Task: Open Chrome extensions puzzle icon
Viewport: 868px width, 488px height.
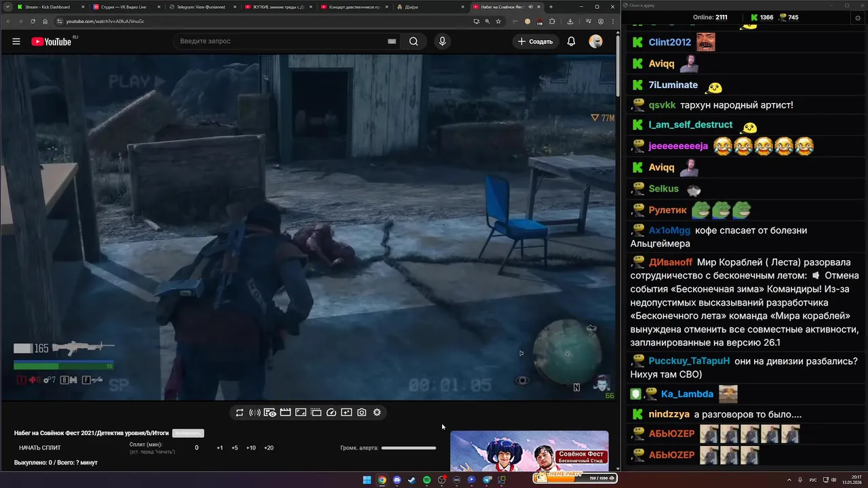Action: [552, 21]
